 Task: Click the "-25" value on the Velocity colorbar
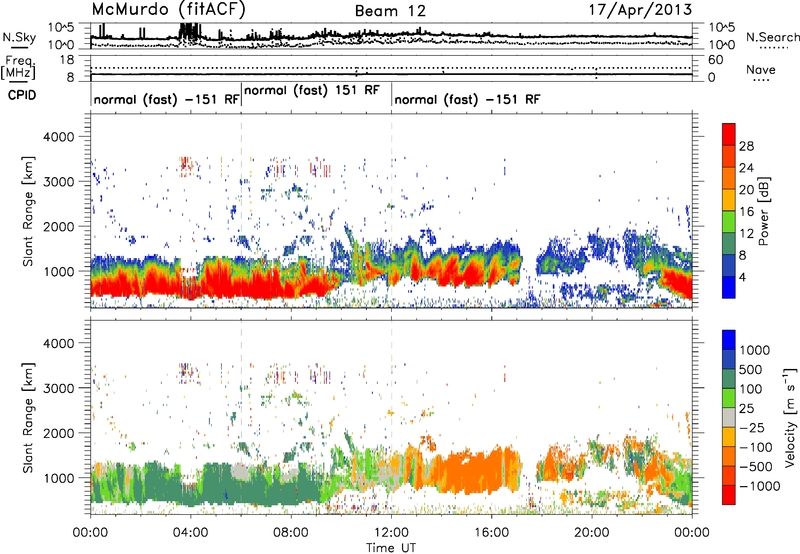click(751, 428)
